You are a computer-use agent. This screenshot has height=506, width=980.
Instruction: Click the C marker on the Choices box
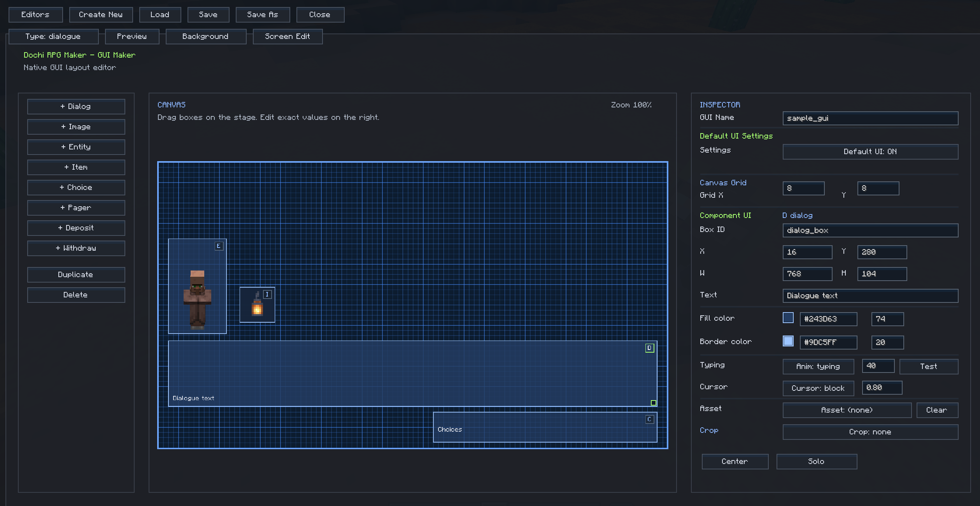tap(649, 419)
